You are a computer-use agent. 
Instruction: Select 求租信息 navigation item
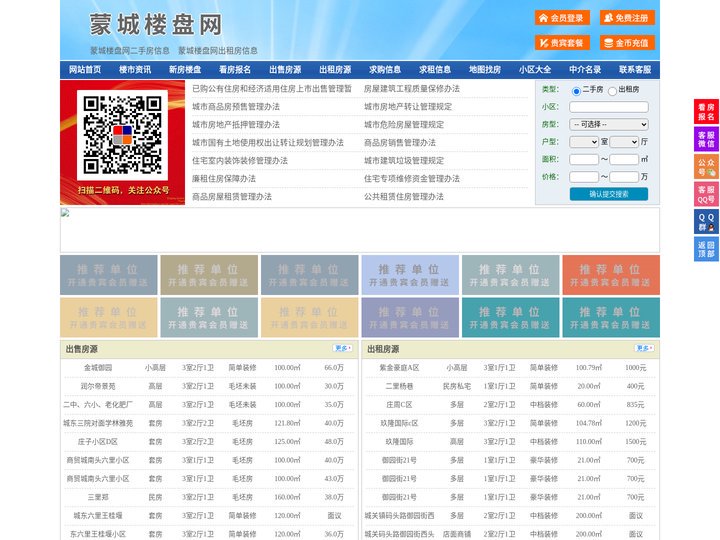coord(435,70)
